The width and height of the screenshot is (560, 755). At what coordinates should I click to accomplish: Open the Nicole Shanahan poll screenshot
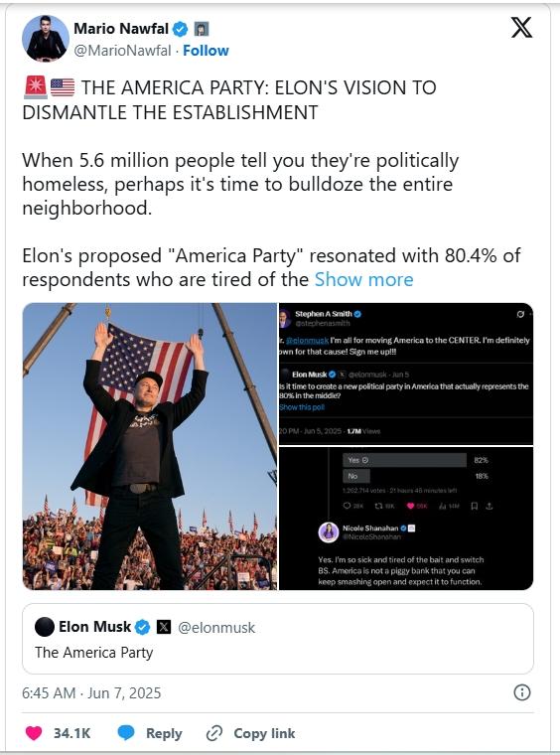pos(406,519)
